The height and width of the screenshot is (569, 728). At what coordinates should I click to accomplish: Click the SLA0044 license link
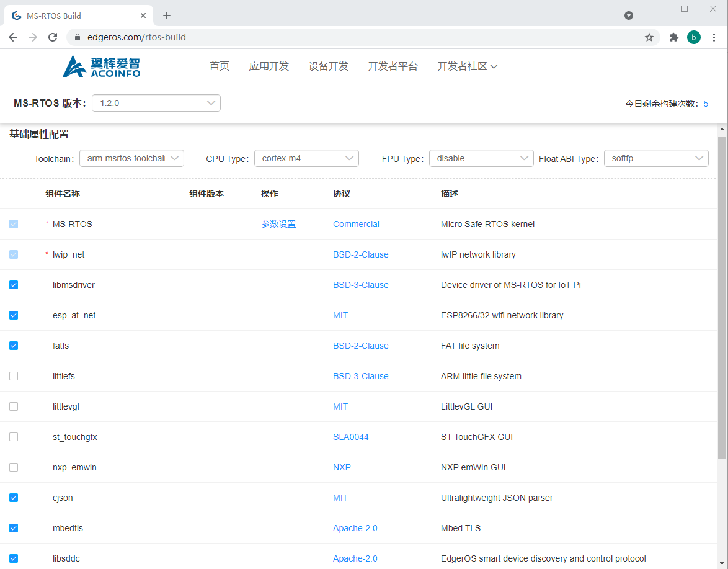click(350, 437)
